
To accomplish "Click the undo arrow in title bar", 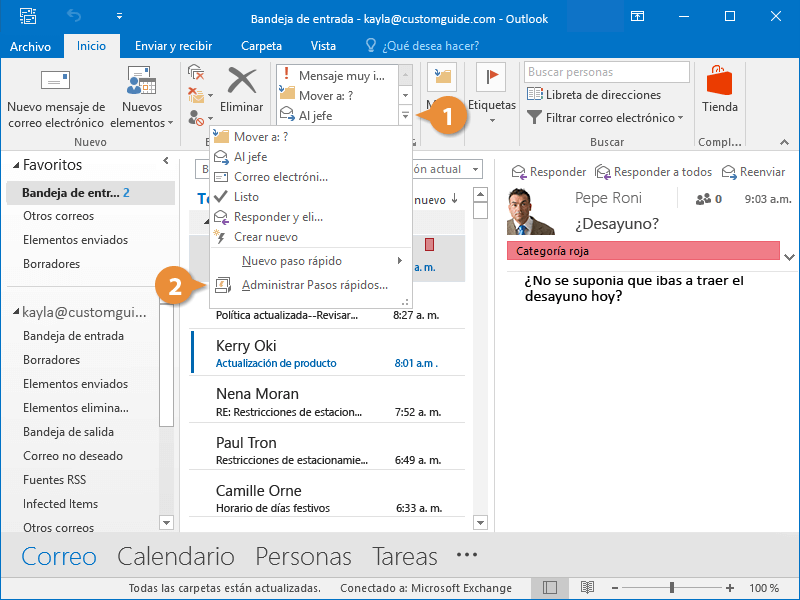I will click(73, 17).
